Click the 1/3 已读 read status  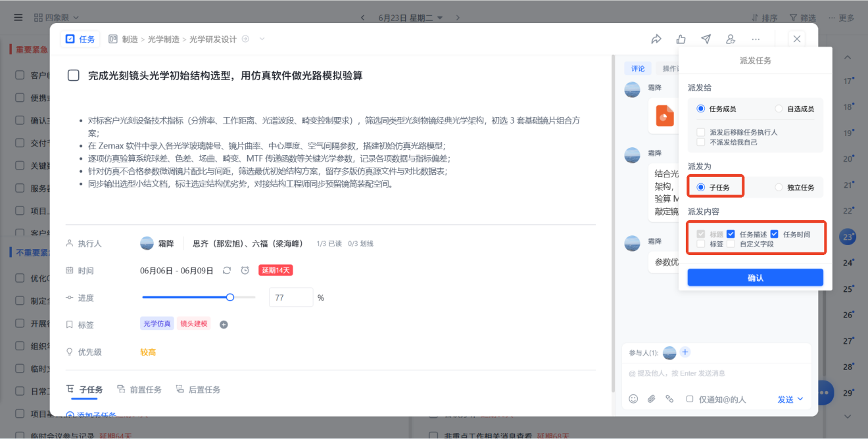coord(329,244)
